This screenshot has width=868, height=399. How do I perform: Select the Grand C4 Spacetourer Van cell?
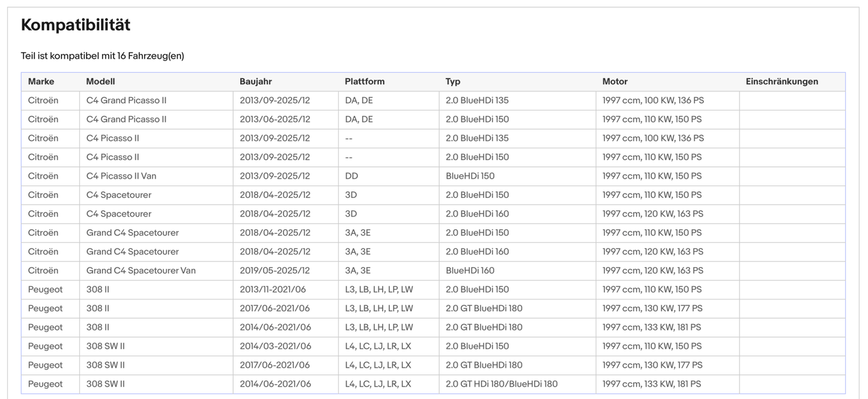141,271
